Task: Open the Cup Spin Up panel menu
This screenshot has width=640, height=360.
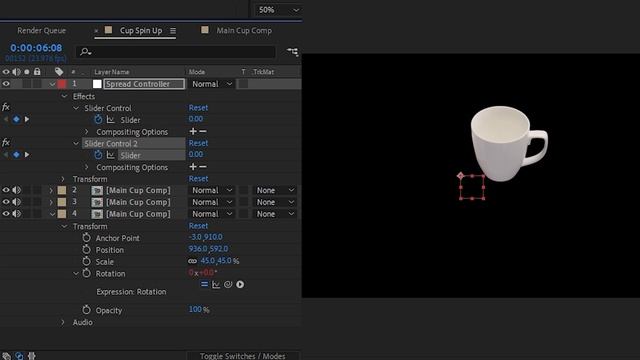Action: [x=173, y=31]
